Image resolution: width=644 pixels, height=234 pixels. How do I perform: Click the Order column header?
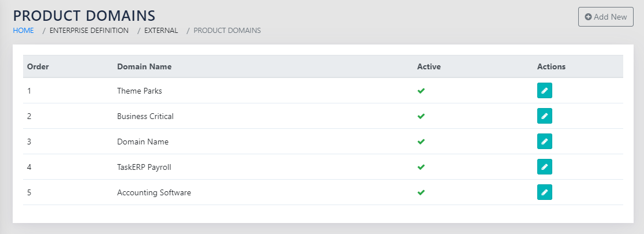38,66
